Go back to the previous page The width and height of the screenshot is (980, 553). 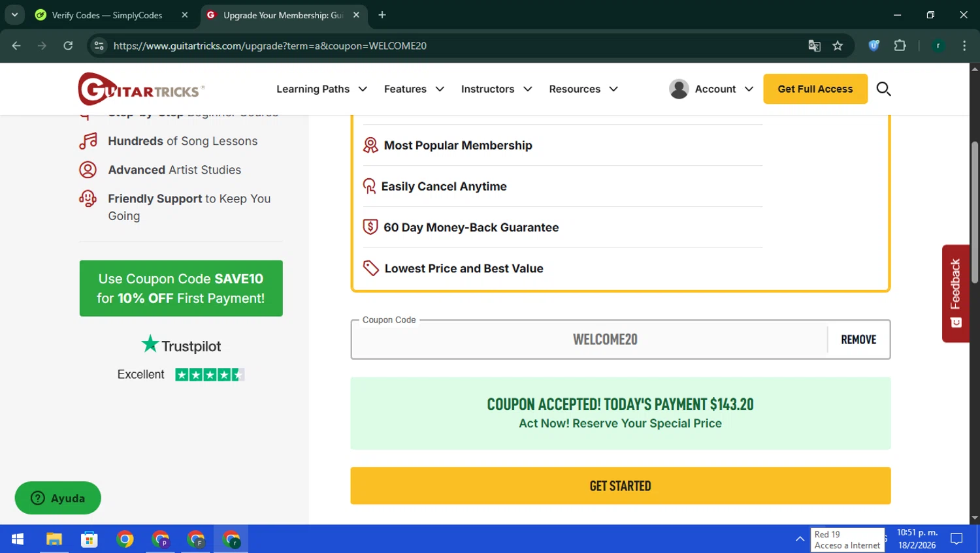point(16,46)
